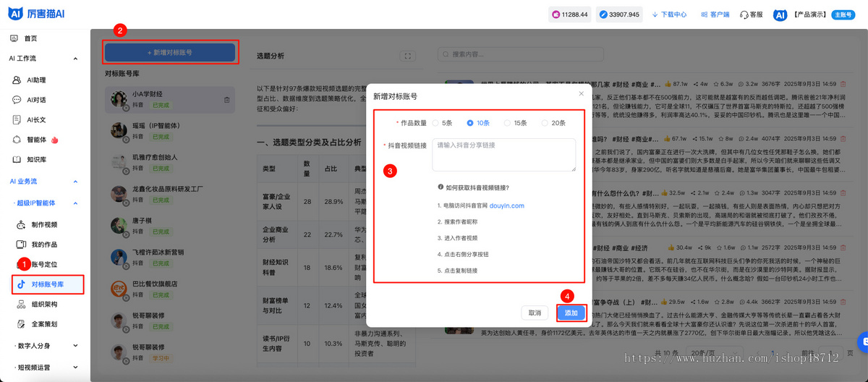This screenshot has width=868, height=382.
Task: Select 康子棋 account
Action: 170,226
